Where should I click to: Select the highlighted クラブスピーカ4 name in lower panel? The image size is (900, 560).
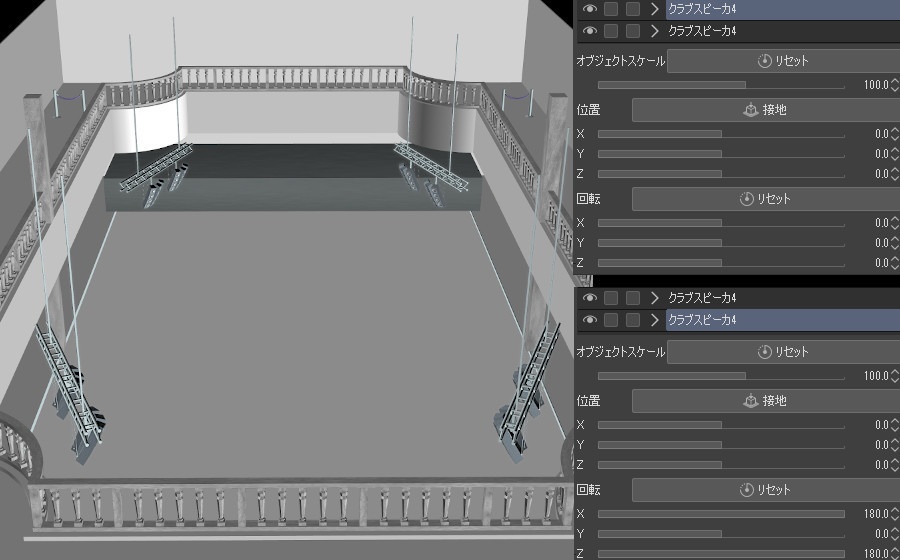[x=702, y=320]
